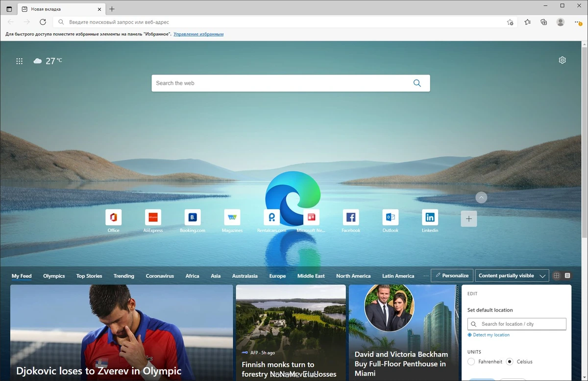The height and width of the screenshot is (381, 588).
Task: Show more feed categories ellipsis
Action: point(426,276)
